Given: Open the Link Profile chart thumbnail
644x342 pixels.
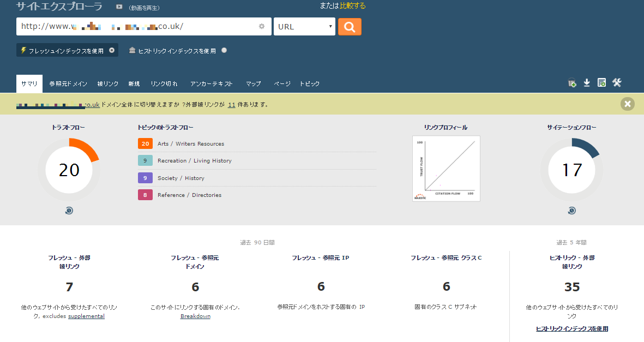Looking at the screenshot, I should click(446, 169).
